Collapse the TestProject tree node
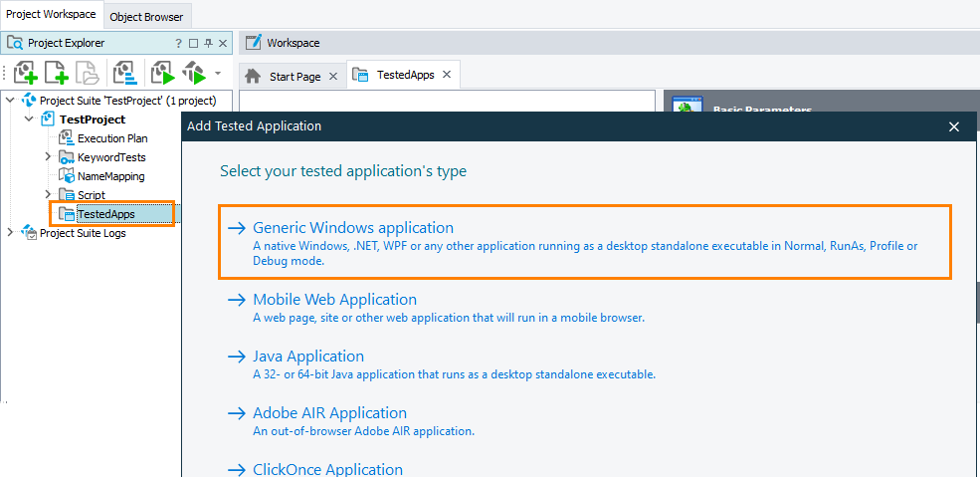980x477 pixels. (29, 119)
